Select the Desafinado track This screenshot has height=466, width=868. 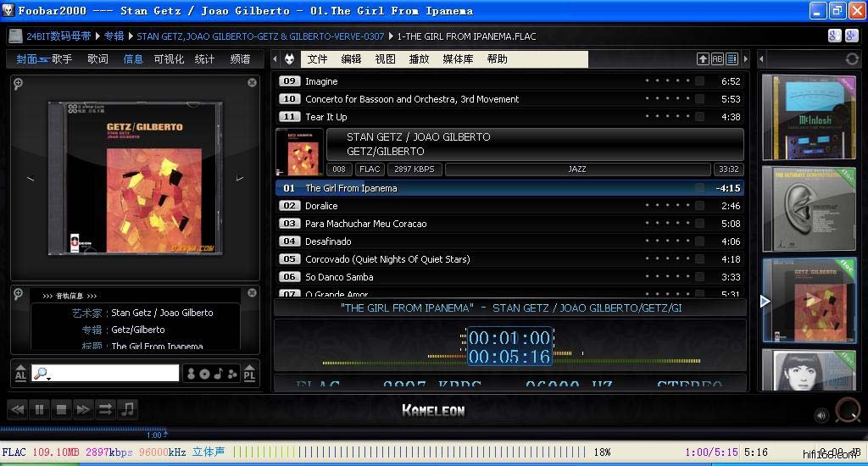pyautogui.click(x=328, y=241)
